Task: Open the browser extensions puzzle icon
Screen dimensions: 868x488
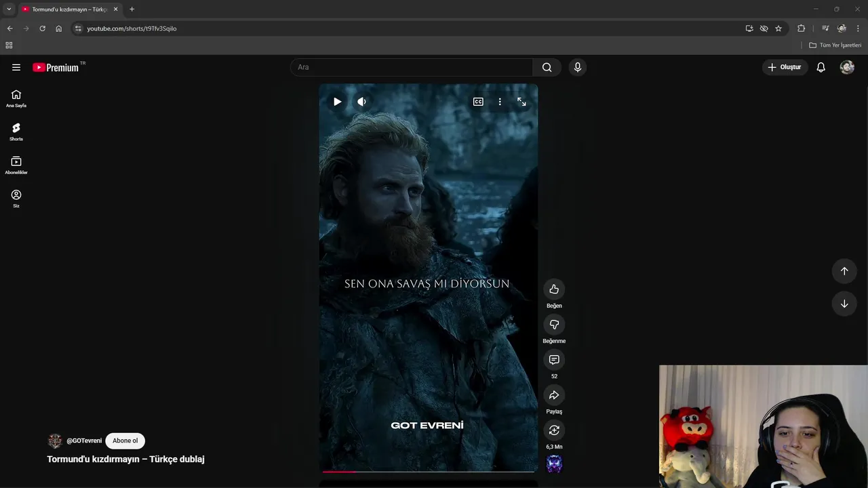Action: [801, 28]
